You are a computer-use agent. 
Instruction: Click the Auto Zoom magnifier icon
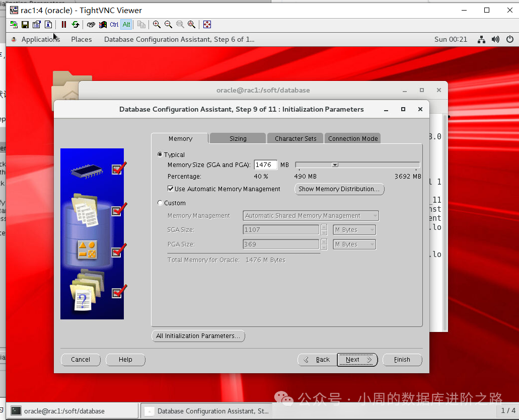(191, 25)
